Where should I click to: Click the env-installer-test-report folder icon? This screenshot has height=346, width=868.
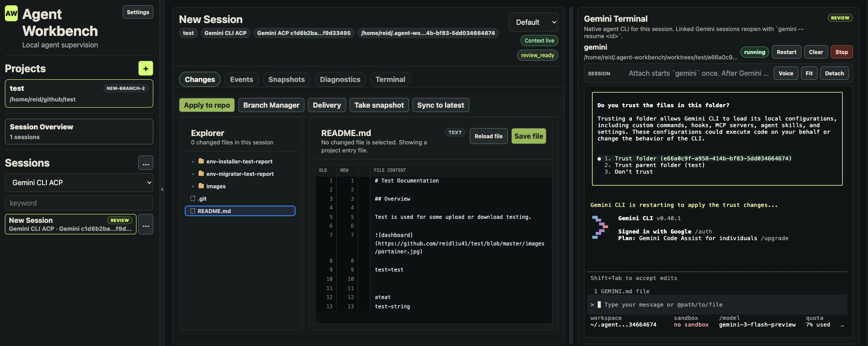coord(201,161)
